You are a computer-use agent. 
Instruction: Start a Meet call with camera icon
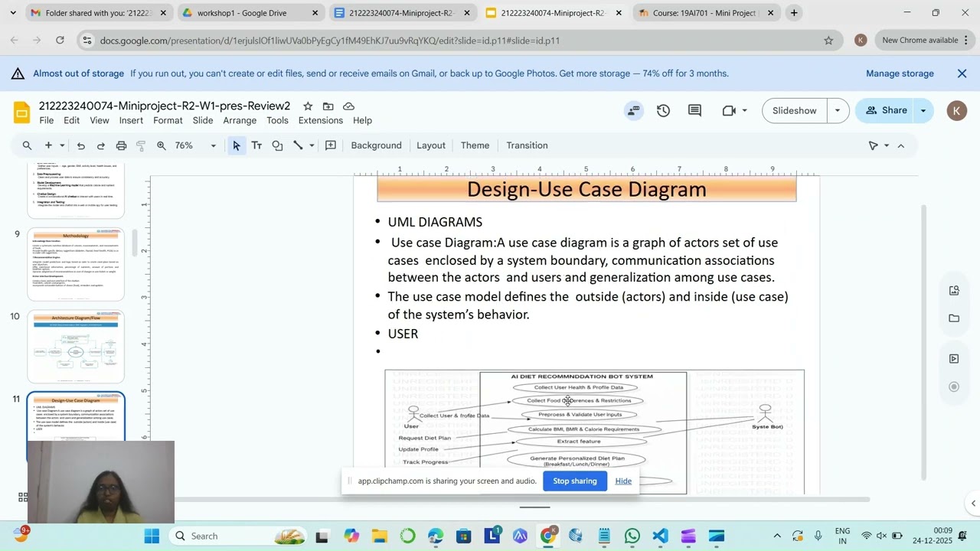pos(729,111)
